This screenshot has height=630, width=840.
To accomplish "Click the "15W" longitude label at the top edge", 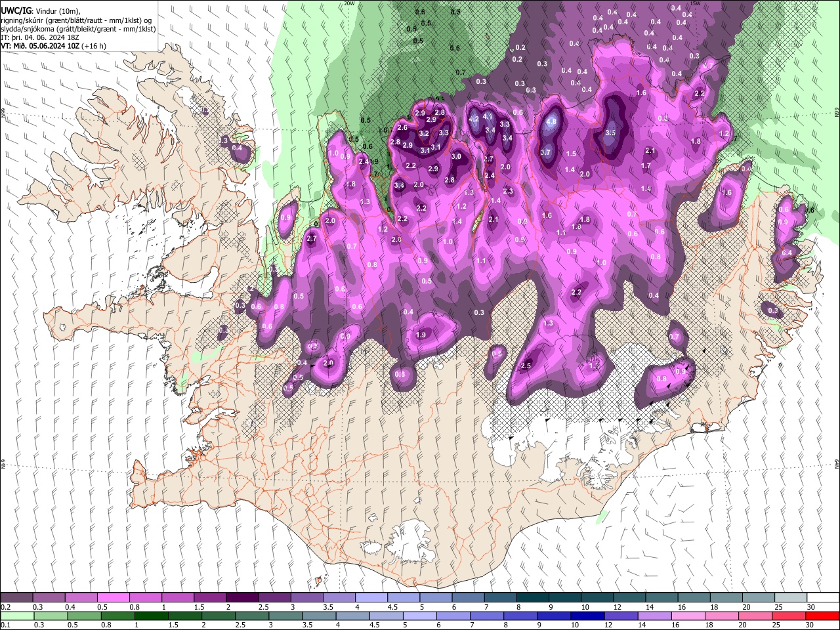I will 696,3.
